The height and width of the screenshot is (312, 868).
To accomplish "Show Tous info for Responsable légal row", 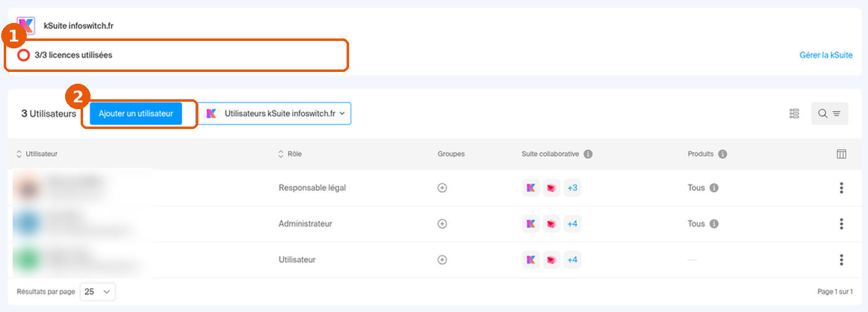I will pos(714,188).
